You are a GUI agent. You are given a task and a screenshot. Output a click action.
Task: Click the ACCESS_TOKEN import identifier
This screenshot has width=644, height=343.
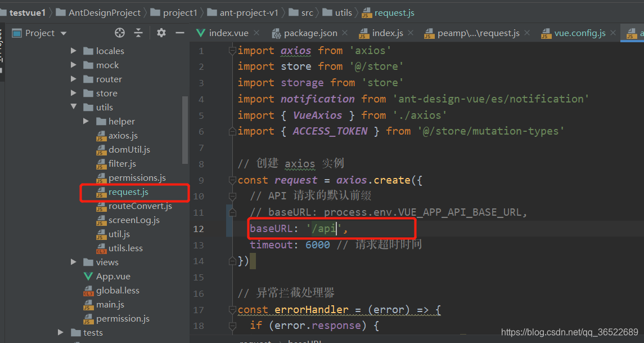click(x=330, y=131)
